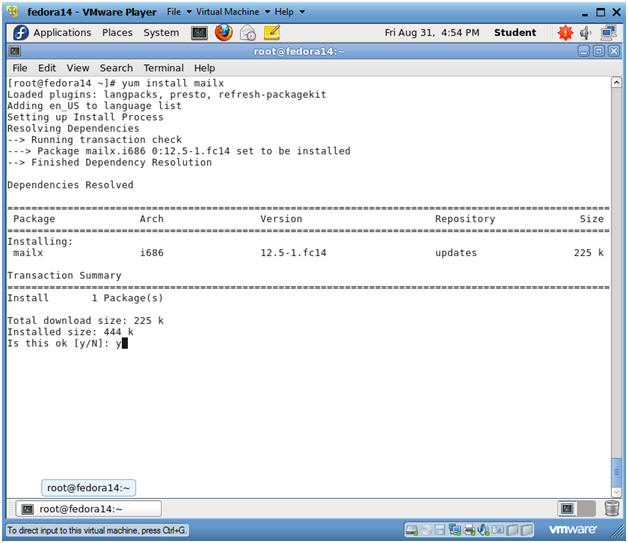Screen dimensions: 628x543
Task: Click terminal scrollbar up arrow
Action: [x=616, y=82]
